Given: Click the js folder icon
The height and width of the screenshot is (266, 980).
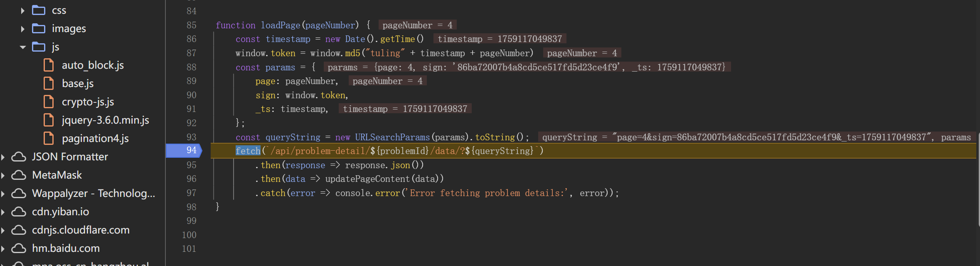Looking at the screenshot, I should point(39,47).
